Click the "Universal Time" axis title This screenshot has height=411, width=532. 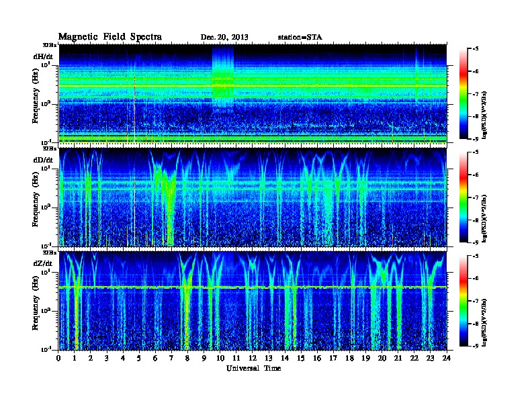253,368
